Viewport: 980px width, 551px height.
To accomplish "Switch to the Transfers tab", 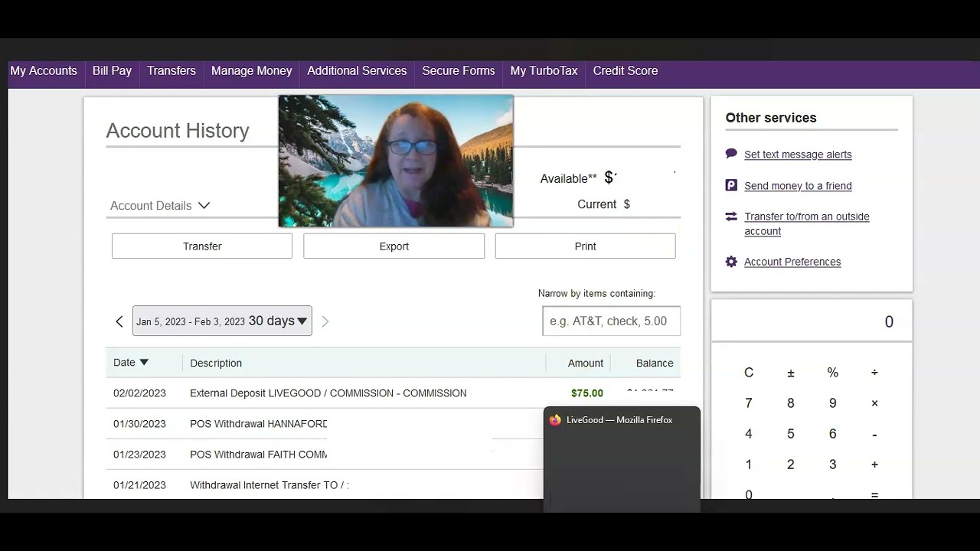I will (x=171, y=70).
